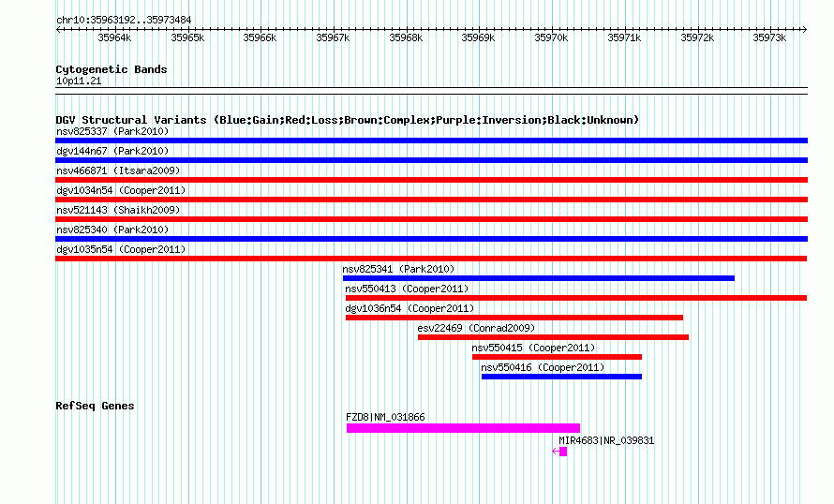Image resolution: width=834 pixels, height=504 pixels.
Task: Click the label 'dgv1036n54 (Cooper2011)'
Action: pyautogui.click(x=410, y=308)
